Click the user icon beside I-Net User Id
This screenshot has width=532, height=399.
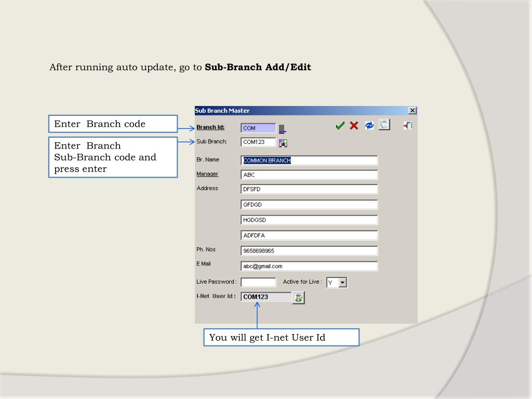(x=298, y=298)
